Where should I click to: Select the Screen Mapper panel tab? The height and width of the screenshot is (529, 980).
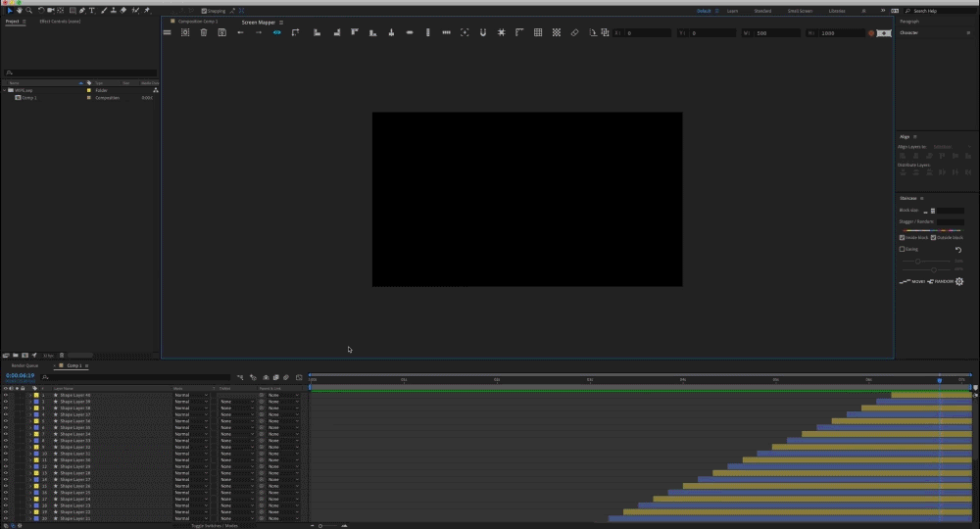[x=259, y=23]
